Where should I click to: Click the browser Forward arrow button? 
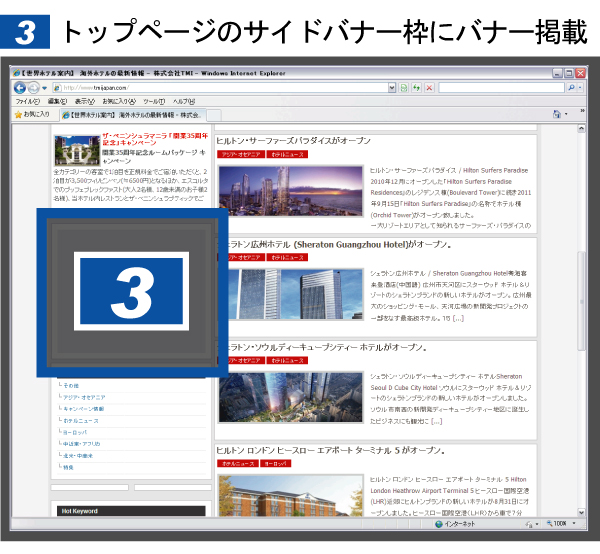(34, 88)
